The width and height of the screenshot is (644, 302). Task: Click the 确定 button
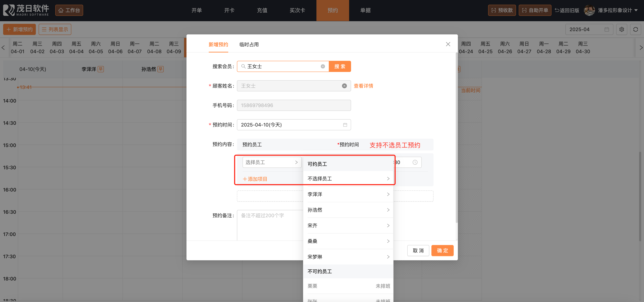pos(442,251)
